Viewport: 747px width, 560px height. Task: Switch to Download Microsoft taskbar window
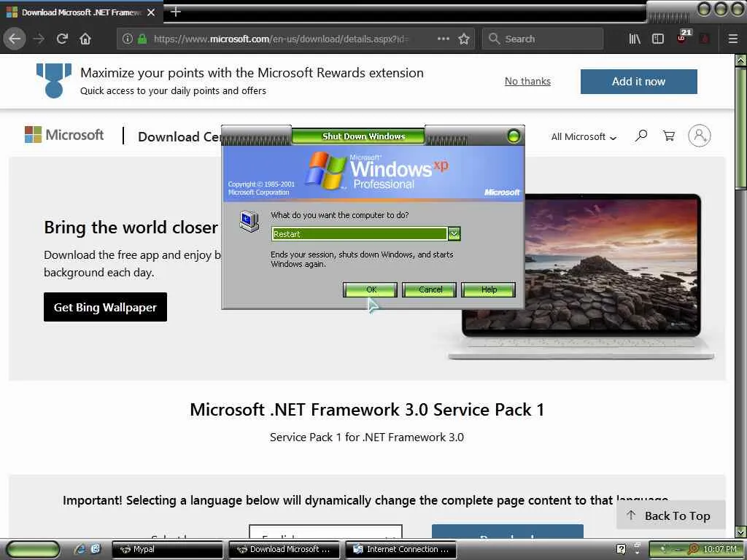pos(284,549)
